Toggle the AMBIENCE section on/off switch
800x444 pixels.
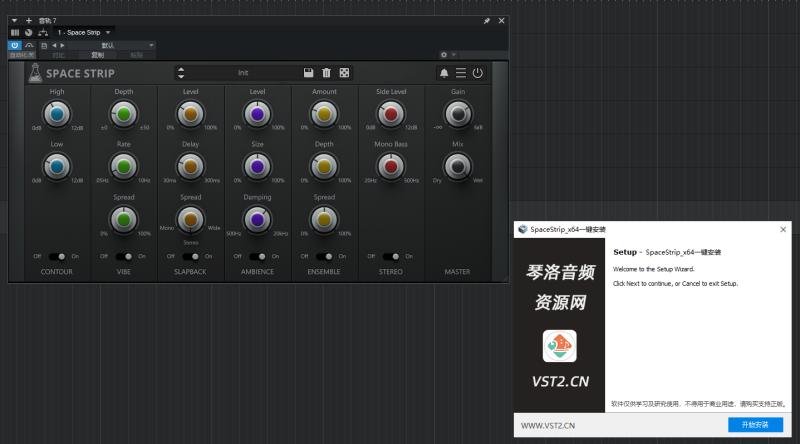(x=257, y=256)
